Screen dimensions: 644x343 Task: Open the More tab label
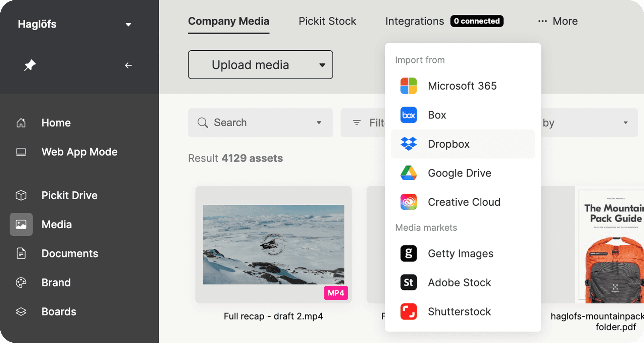click(565, 21)
